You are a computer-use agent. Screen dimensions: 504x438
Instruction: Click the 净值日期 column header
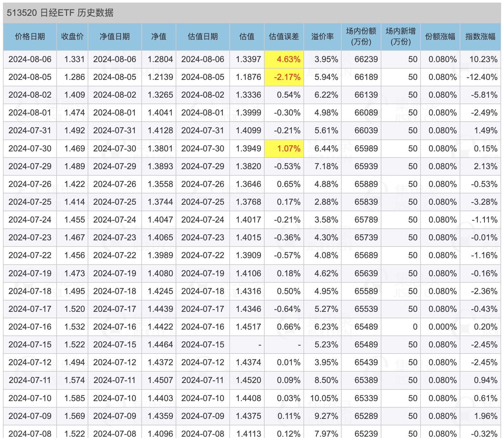(x=115, y=37)
